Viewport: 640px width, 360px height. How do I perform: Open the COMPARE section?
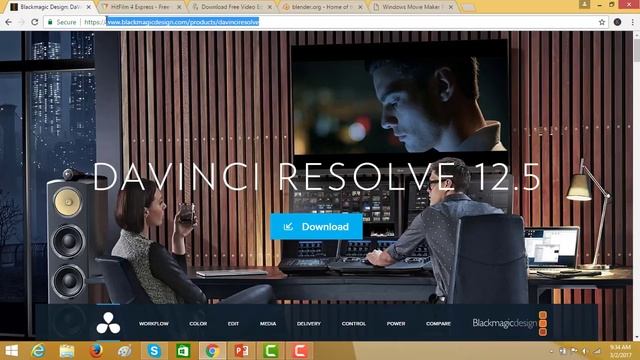click(x=438, y=324)
